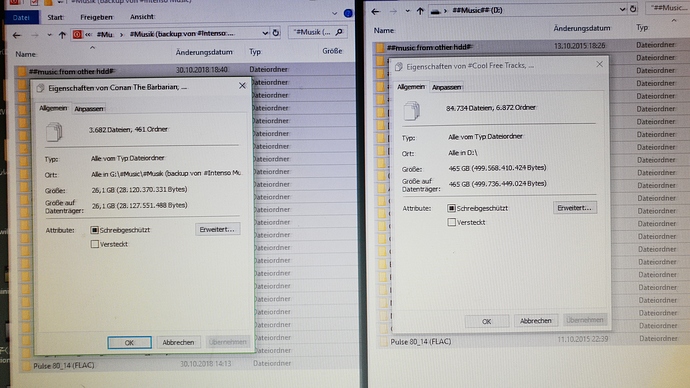Switch to Allgemein tab in Cool Free Tracks dialog
The width and height of the screenshot is (690, 388).
click(x=411, y=87)
